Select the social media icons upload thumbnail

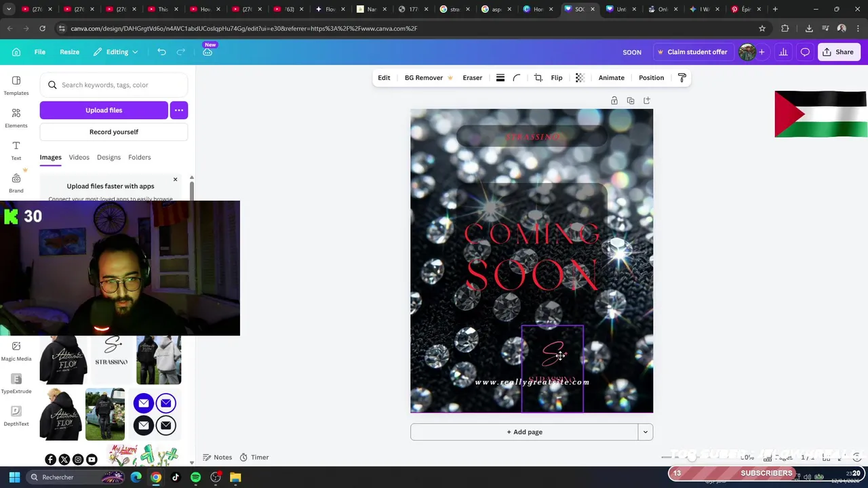point(71,460)
